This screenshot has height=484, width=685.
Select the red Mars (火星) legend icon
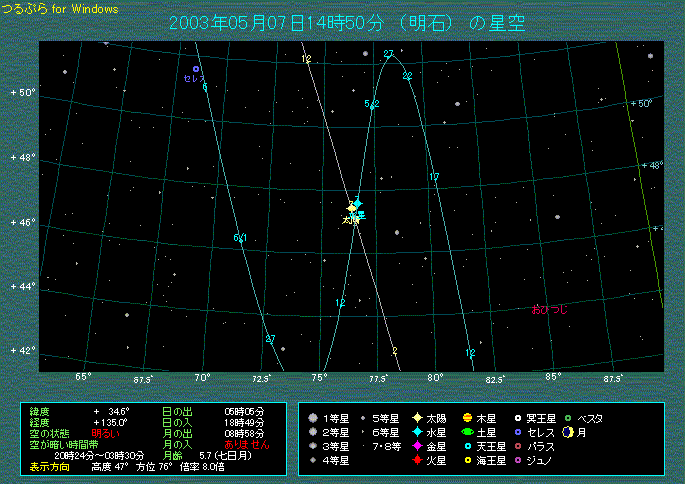coord(416,460)
